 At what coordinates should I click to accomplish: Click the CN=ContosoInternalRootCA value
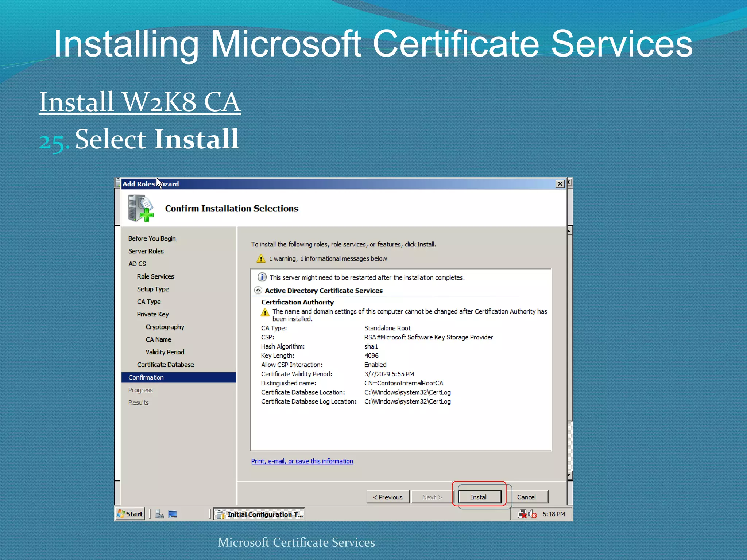[404, 383]
